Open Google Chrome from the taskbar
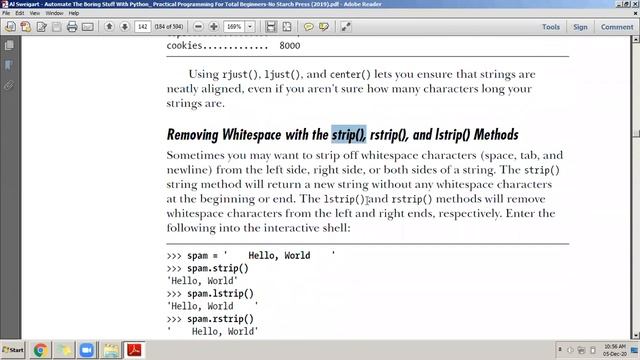Image resolution: width=640 pixels, height=360 pixels. 40,350
